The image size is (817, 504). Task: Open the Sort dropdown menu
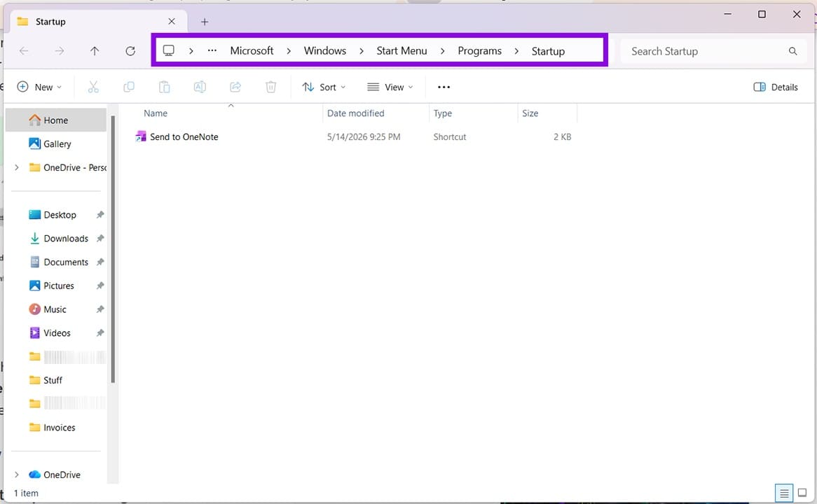pyautogui.click(x=324, y=87)
